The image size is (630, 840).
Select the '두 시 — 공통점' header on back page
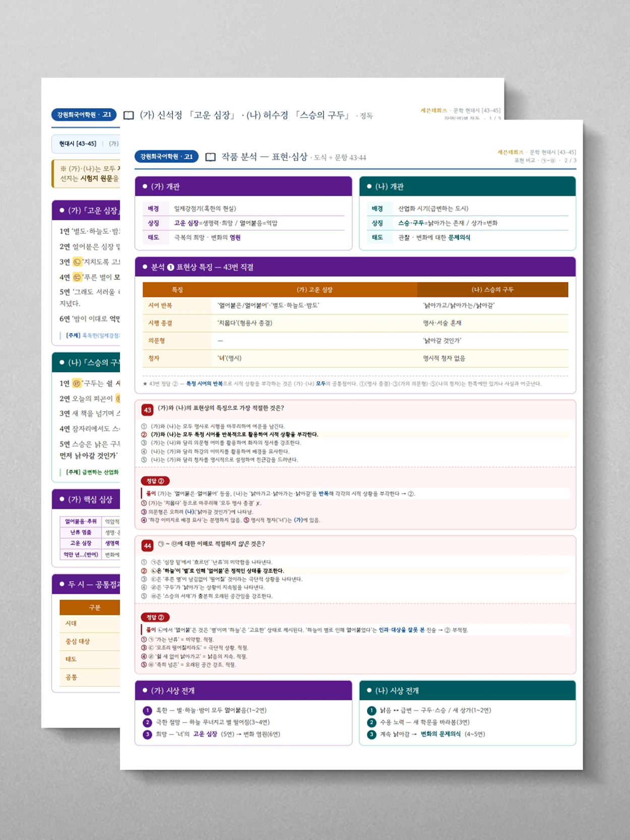click(x=86, y=584)
